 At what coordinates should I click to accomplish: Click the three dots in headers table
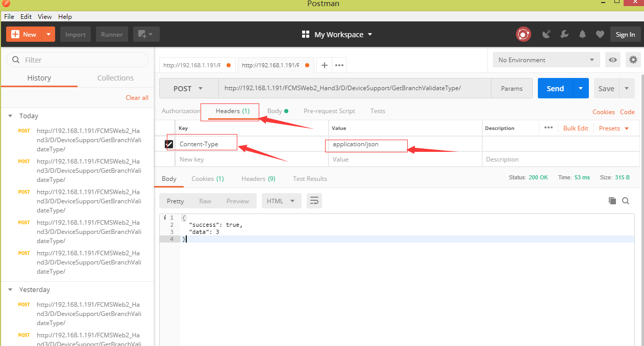(x=549, y=128)
